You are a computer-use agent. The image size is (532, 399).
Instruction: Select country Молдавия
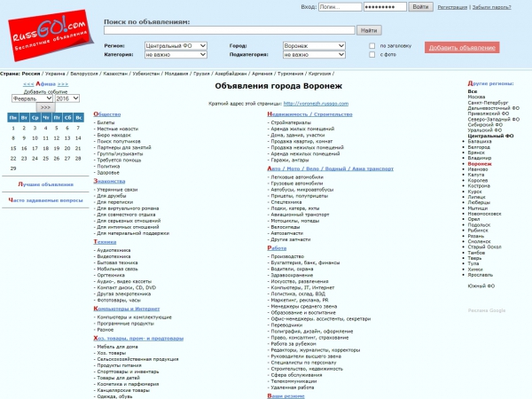(x=176, y=74)
